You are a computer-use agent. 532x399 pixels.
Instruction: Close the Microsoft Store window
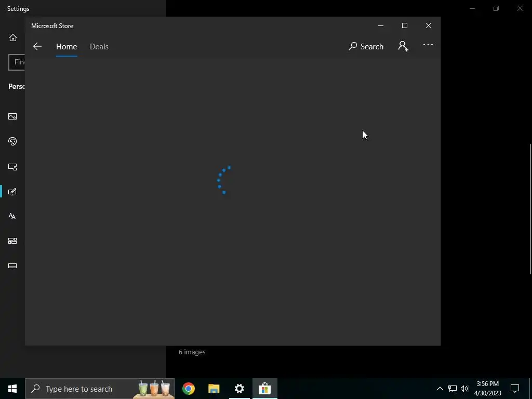point(429,26)
